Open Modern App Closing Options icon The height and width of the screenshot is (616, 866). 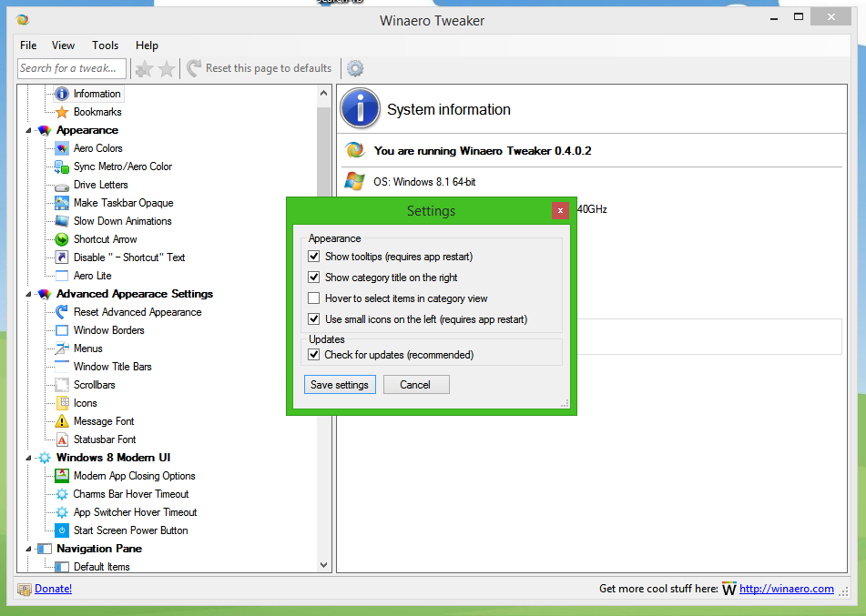(62, 477)
